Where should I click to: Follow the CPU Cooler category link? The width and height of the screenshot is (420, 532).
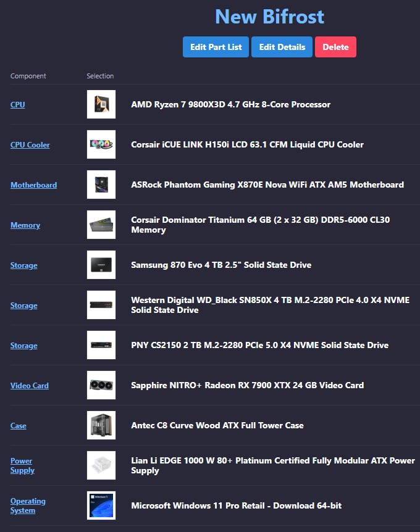click(x=30, y=145)
